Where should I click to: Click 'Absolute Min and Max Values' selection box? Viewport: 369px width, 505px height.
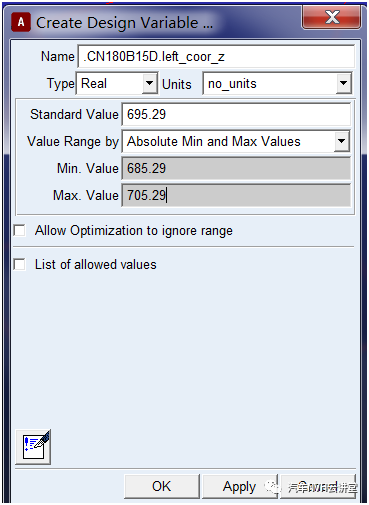pos(236,141)
